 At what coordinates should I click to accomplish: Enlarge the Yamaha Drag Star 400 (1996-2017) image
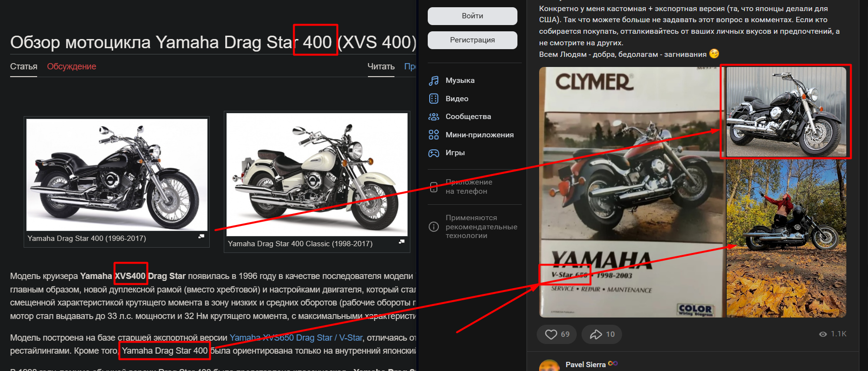pos(202,236)
